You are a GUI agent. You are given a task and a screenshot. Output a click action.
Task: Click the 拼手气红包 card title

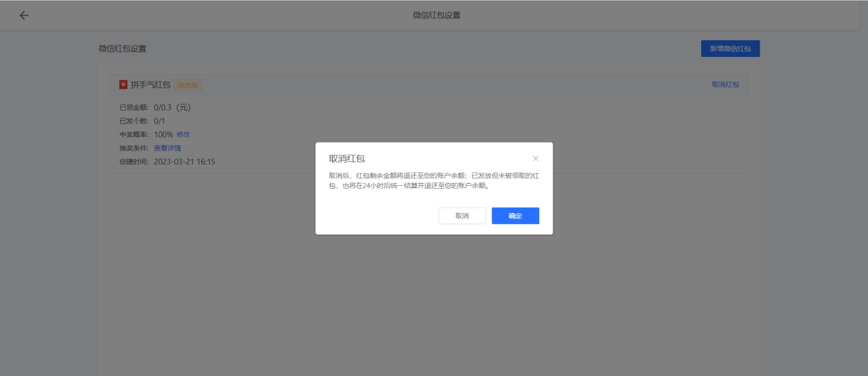(151, 85)
